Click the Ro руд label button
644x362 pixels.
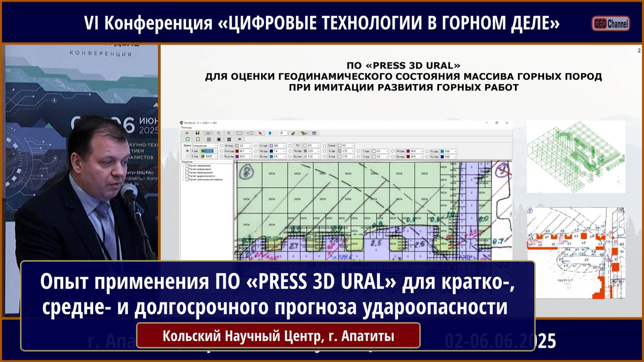click(400, 151)
